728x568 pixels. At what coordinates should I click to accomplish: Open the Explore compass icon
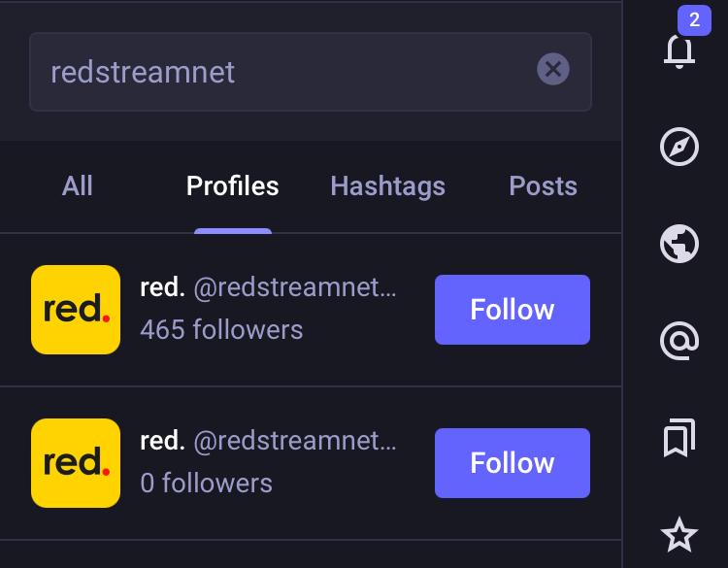tap(679, 147)
